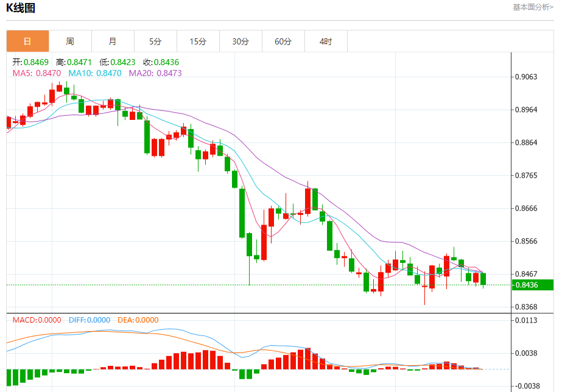Click the 0.8666 price axis label
The width and height of the screenshot is (562, 392).
526,208
